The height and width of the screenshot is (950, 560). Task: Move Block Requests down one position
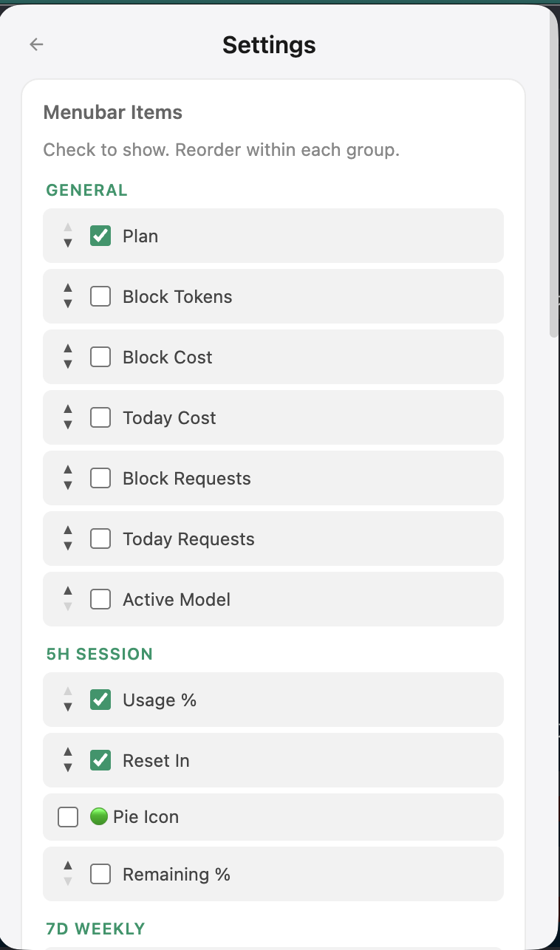[x=68, y=485]
